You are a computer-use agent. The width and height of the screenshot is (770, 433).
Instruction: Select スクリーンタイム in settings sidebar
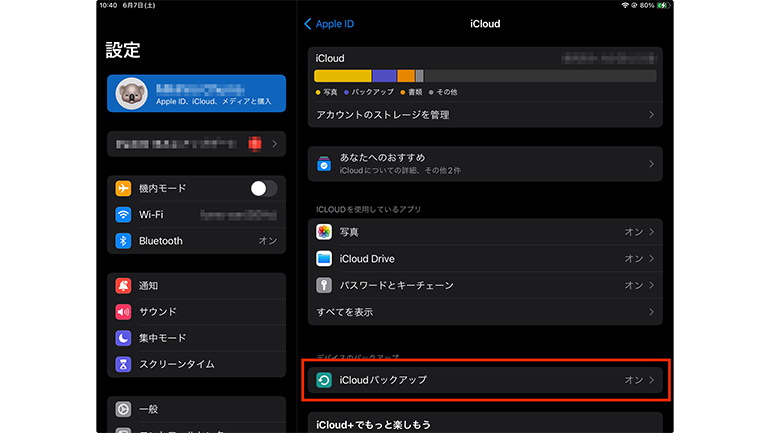pyautogui.click(x=196, y=364)
